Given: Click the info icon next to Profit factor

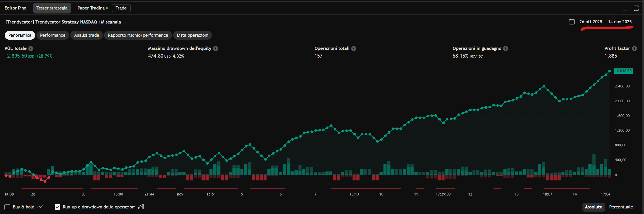Looking at the screenshot, I should [x=634, y=49].
